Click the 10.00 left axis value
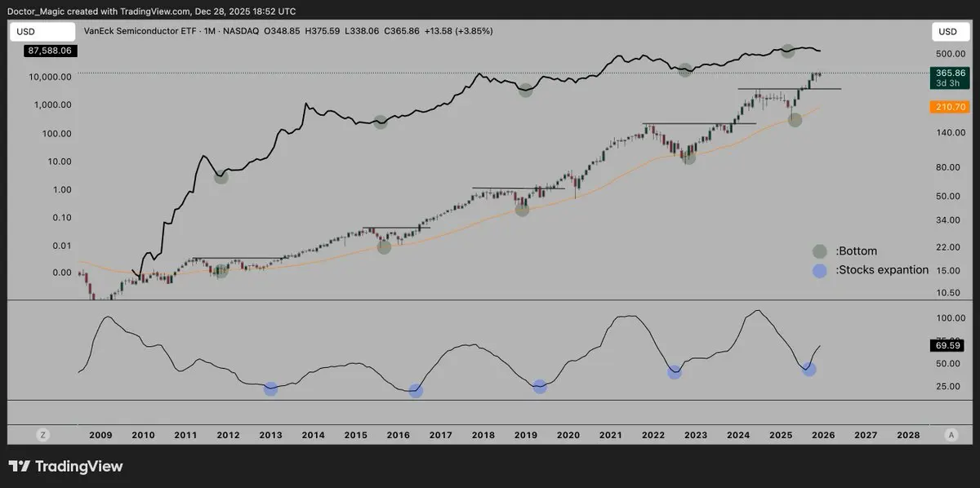980x488 pixels. pos(60,162)
